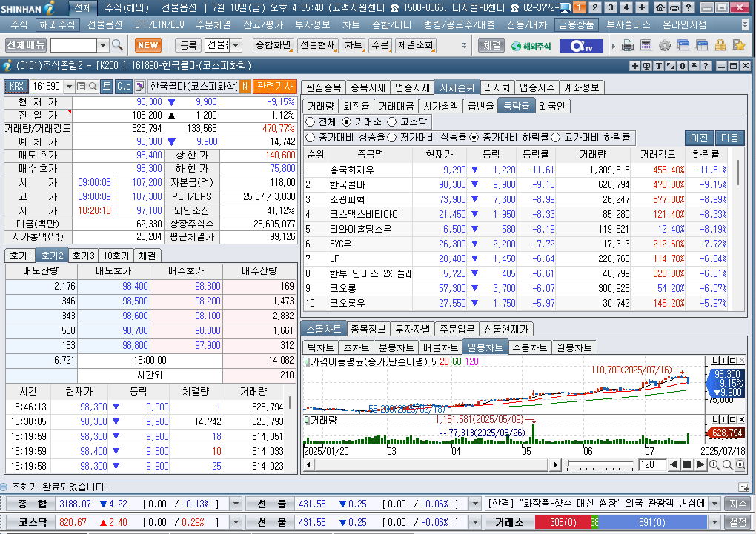Image resolution: width=756 pixels, height=534 pixels.
Task: Expand the 코스닥 index ticker dropdown
Action: coord(236,522)
